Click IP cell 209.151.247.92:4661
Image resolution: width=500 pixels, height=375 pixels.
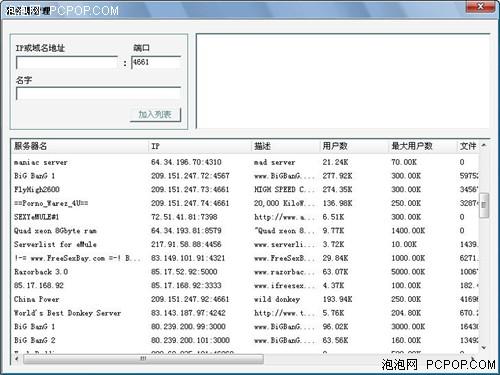[x=190, y=299]
